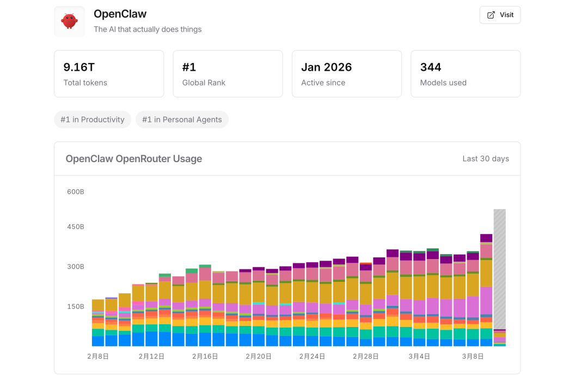Click the OpenClaw app name heading
The height and width of the screenshot is (376, 588).
tap(120, 14)
